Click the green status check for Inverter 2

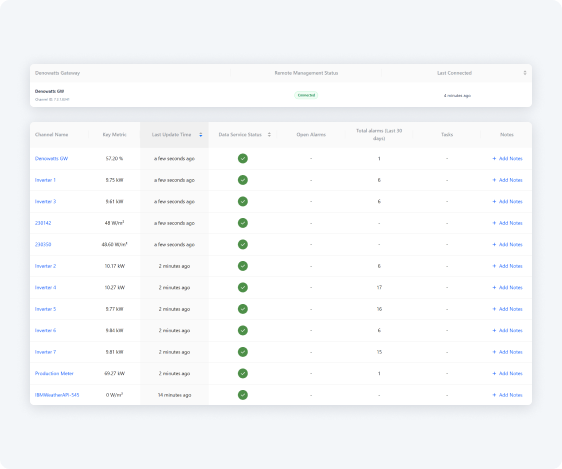(x=243, y=266)
